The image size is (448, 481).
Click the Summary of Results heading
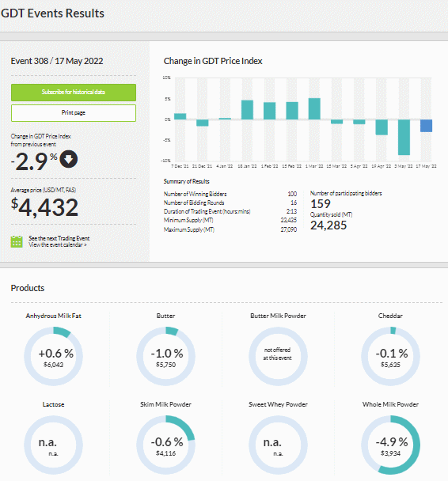tap(186, 181)
